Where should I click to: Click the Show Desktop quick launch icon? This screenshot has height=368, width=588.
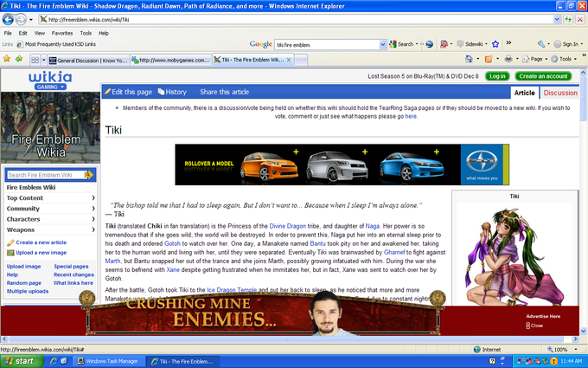pyautogui.click(x=64, y=361)
